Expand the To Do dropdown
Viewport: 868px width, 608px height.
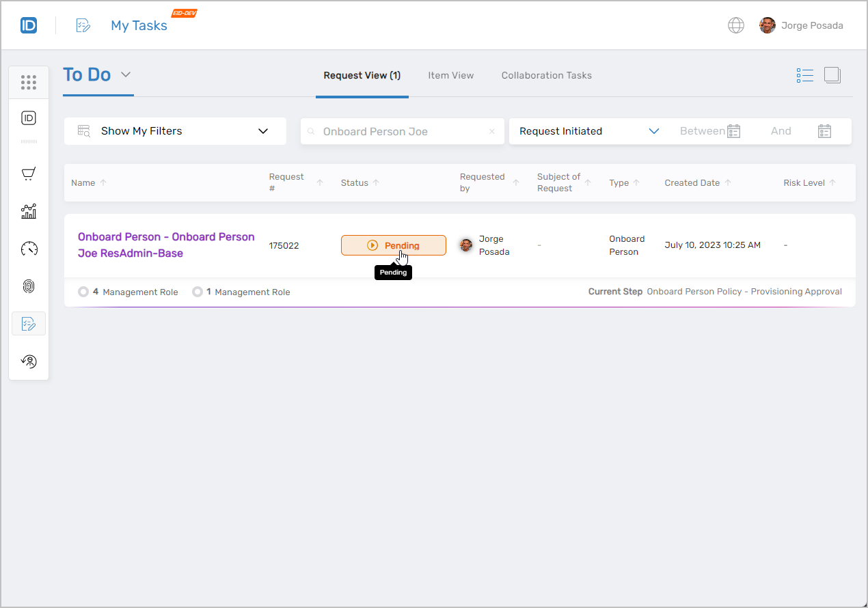[126, 74]
